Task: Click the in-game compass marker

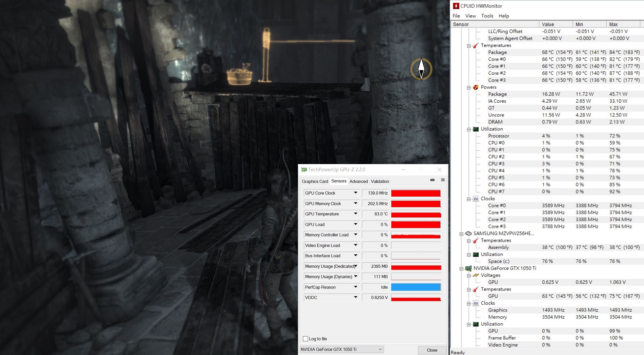Action: [421, 69]
